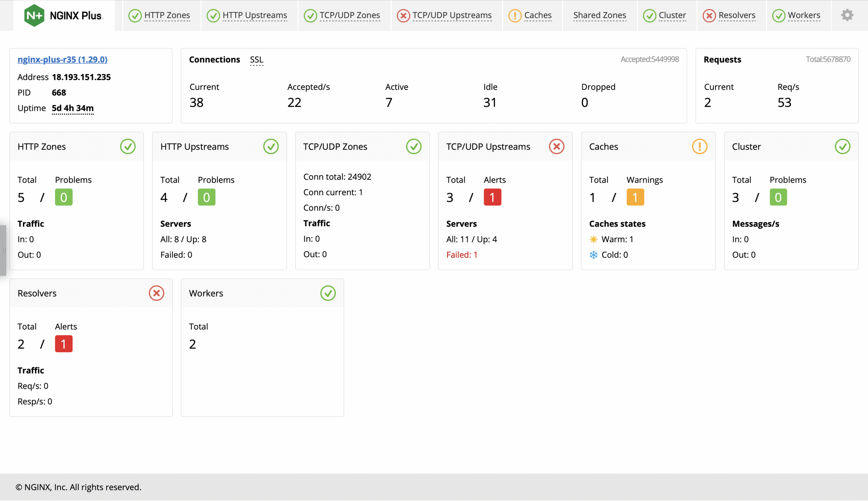Expand the uptime value 5d 4h 34m
The width and height of the screenshot is (868, 501).
click(73, 108)
